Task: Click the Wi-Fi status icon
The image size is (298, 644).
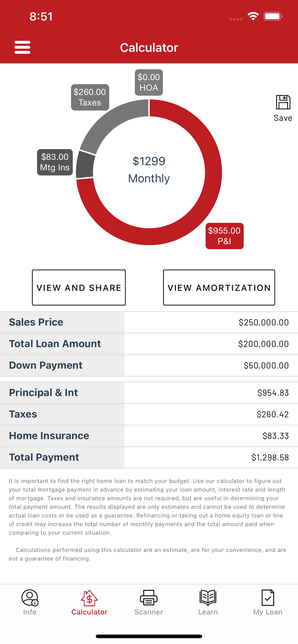Action: pyautogui.click(x=253, y=16)
